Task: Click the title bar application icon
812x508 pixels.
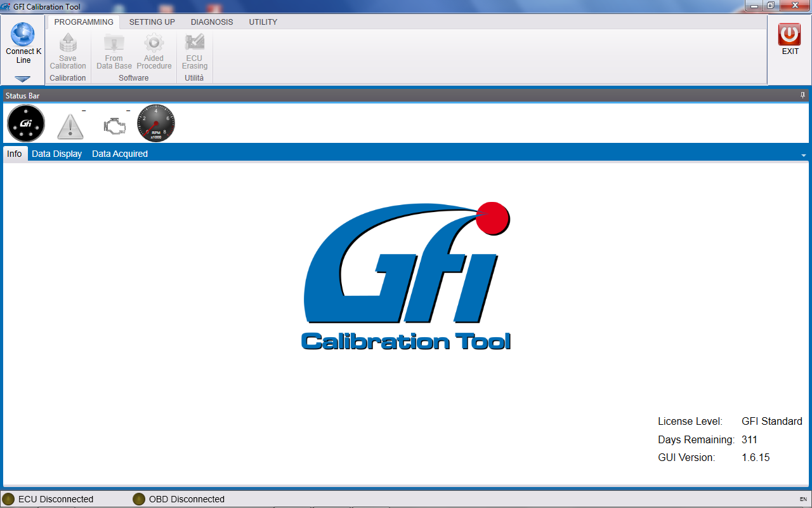Action: (6, 6)
